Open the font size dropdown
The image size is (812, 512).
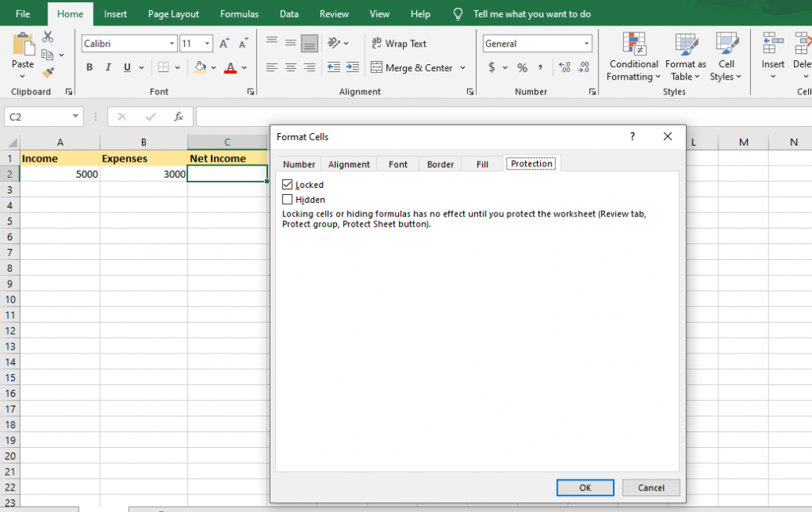(x=208, y=44)
